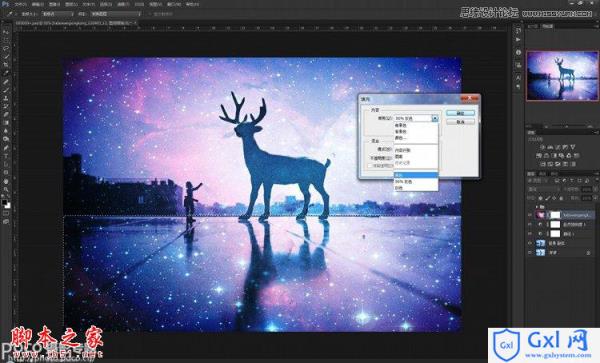Select the Brush tool
The width and height of the screenshot is (600, 363).
tap(6, 90)
